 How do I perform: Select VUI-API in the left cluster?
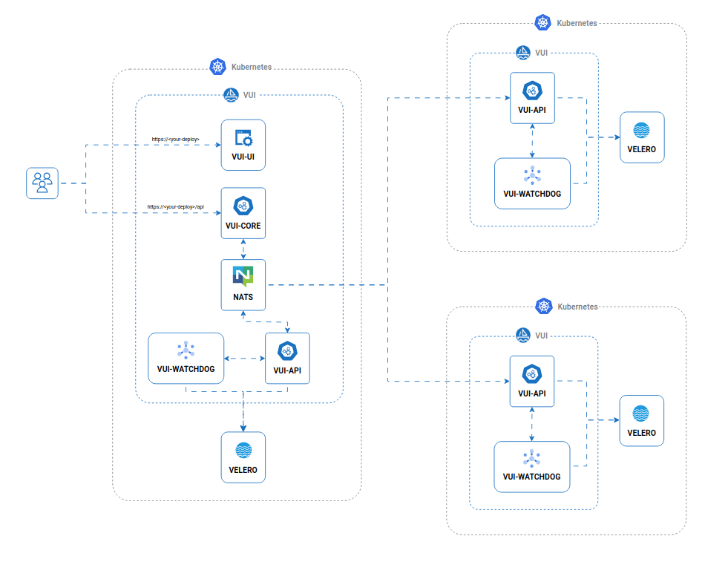click(x=287, y=358)
